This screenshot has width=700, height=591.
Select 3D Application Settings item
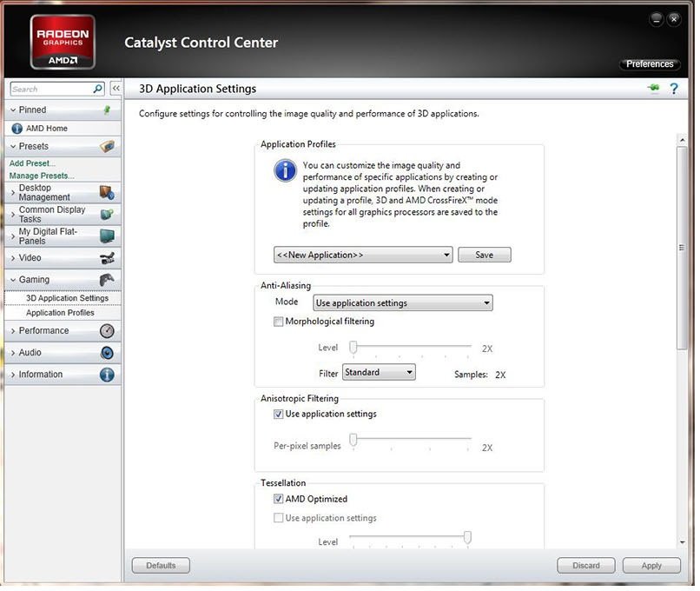pyautogui.click(x=63, y=298)
